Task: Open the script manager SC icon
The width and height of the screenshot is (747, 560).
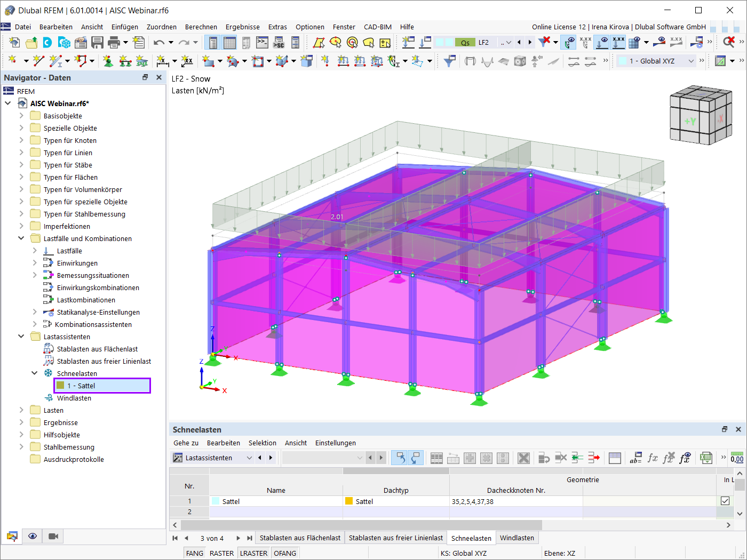Action: point(279,43)
